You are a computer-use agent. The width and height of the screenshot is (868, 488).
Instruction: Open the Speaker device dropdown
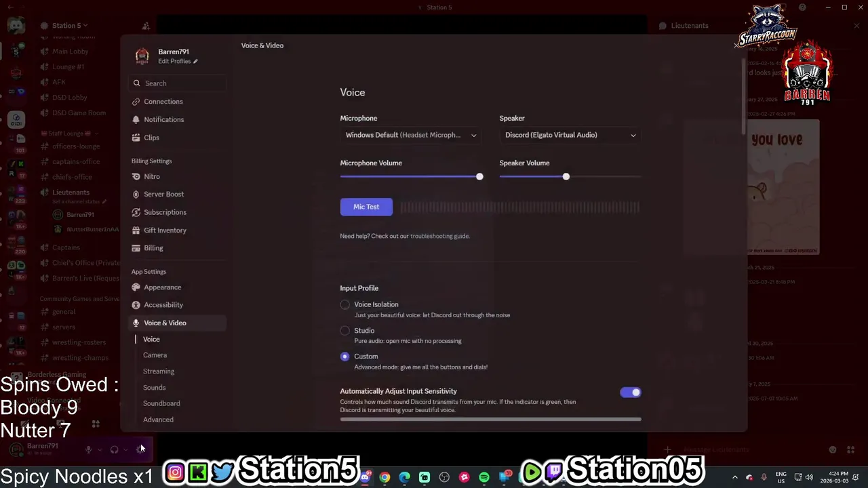(x=570, y=135)
